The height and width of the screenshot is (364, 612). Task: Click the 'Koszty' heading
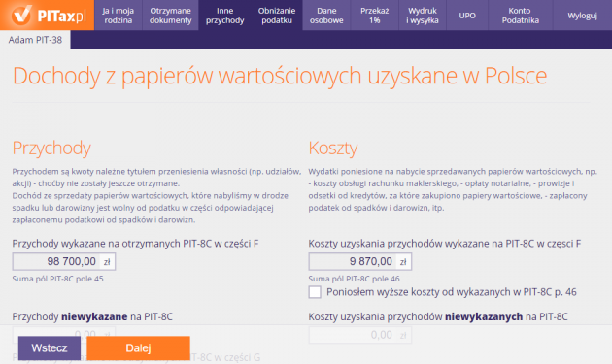tap(333, 148)
